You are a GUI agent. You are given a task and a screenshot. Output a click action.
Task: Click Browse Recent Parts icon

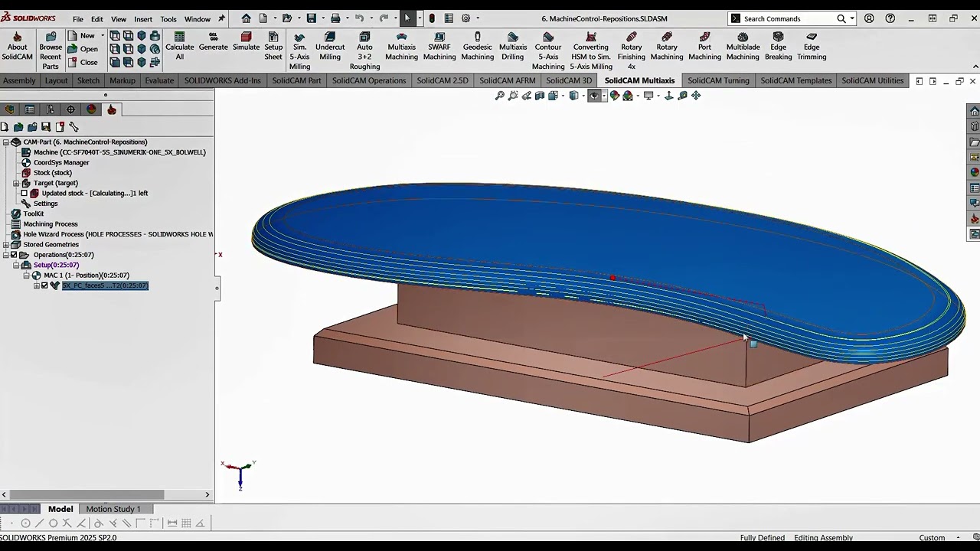coord(51,36)
